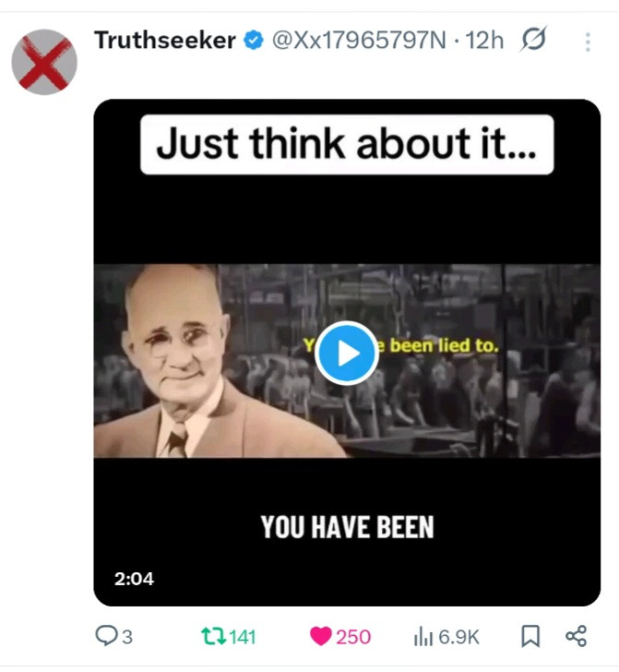Open the 12h timestamp link
This screenshot has width=619, height=672.
pos(484,41)
